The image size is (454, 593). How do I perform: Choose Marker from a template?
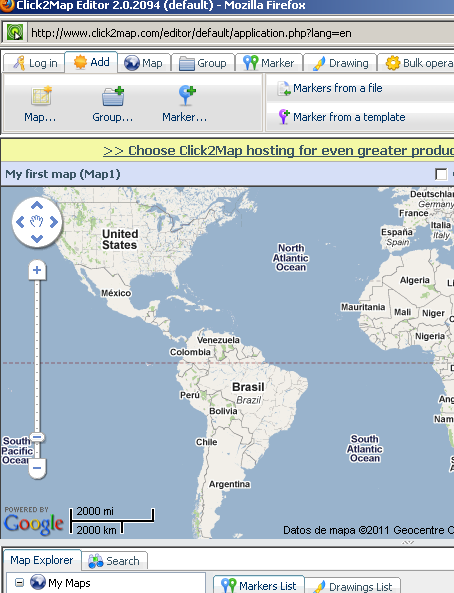349,117
